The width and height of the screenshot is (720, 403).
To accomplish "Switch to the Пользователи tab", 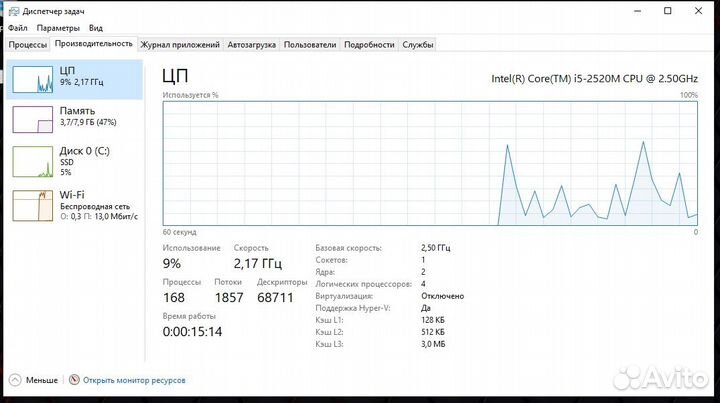I will [310, 45].
